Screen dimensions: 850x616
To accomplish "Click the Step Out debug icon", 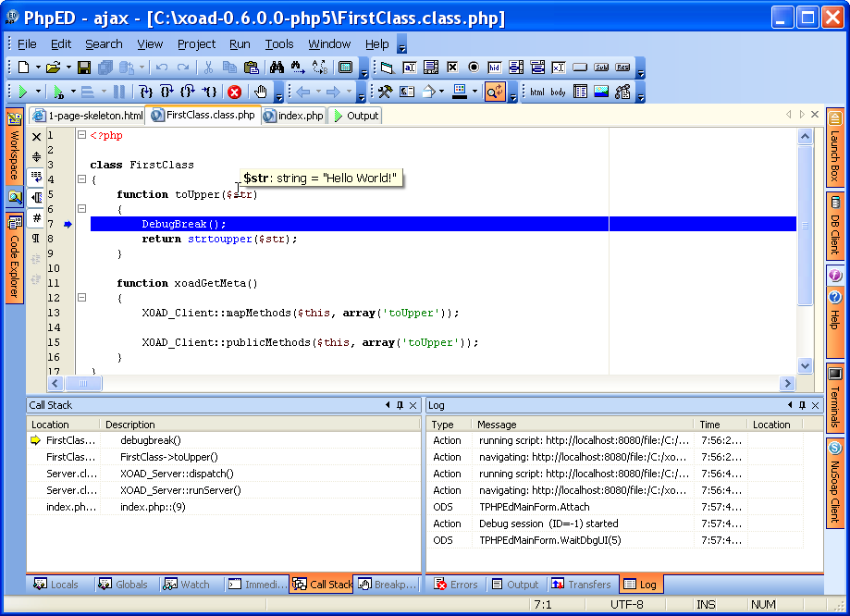I will [x=188, y=92].
